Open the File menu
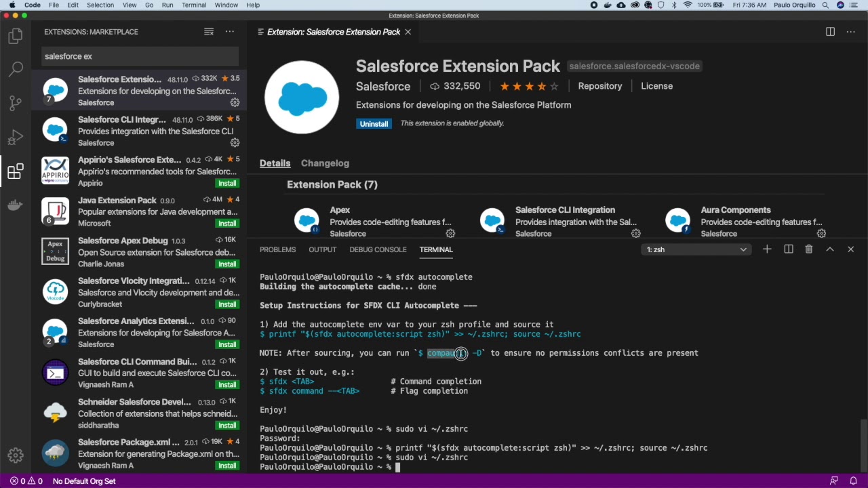 (x=54, y=5)
